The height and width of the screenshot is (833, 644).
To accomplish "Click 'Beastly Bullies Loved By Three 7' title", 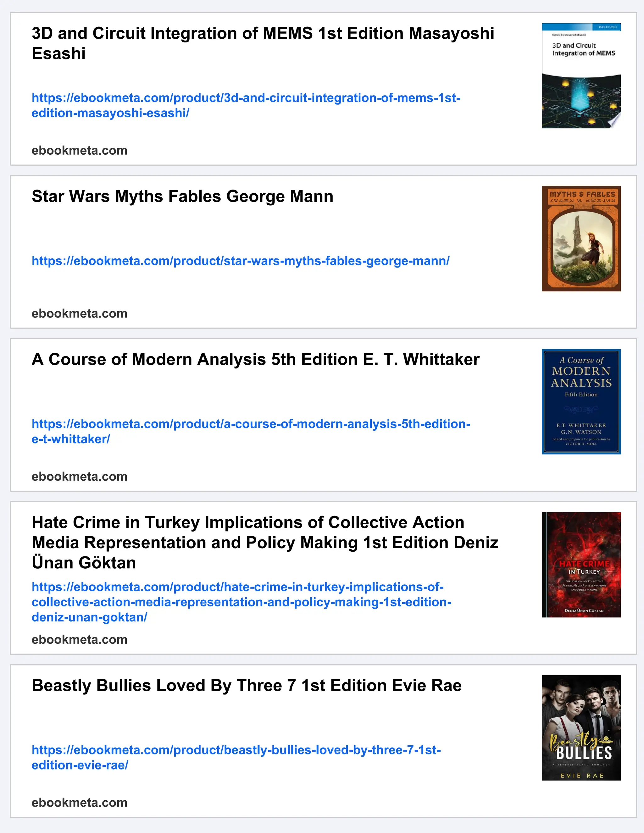I will point(247,685).
